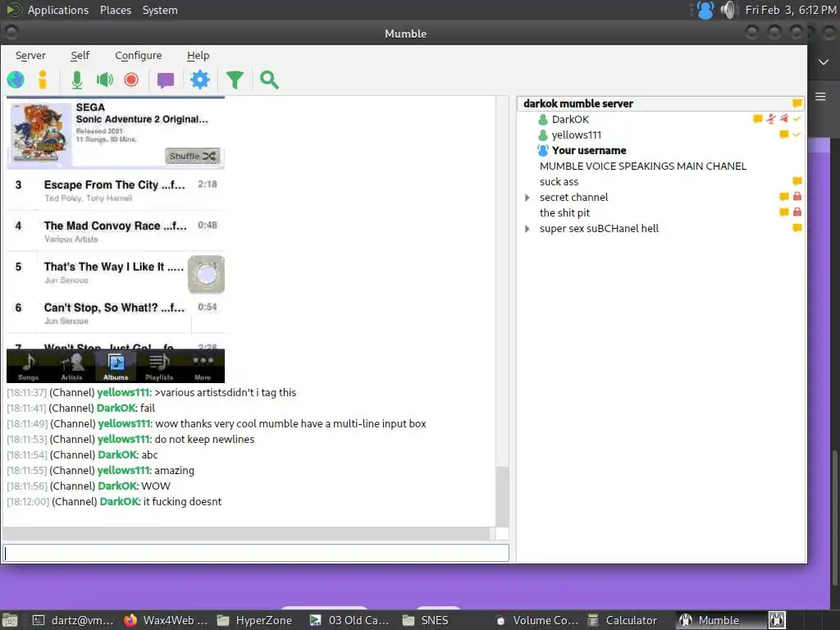Click DarkOK's comment bubble icon
This screenshot has width=840, height=630.
pyautogui.click(x=757, y=119)
